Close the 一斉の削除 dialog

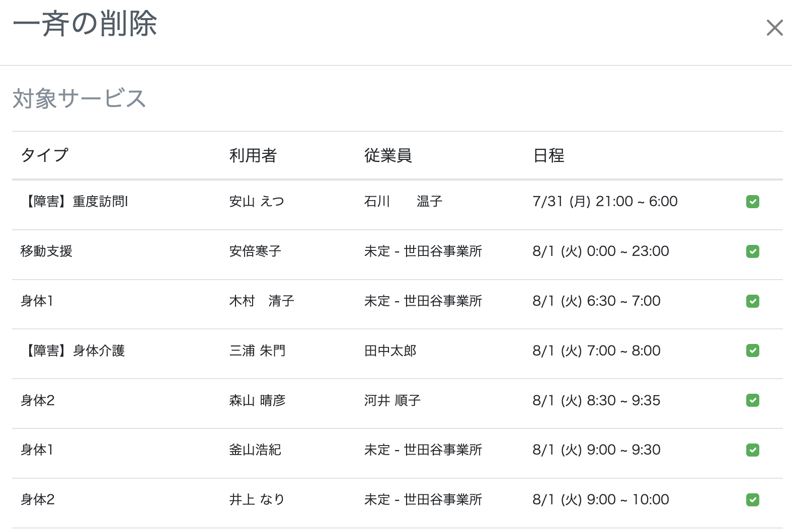(774, 28)
